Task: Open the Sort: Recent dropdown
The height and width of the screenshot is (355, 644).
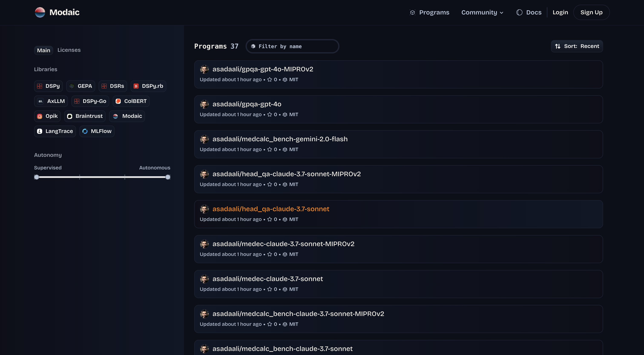Action: tap(577, 46)
